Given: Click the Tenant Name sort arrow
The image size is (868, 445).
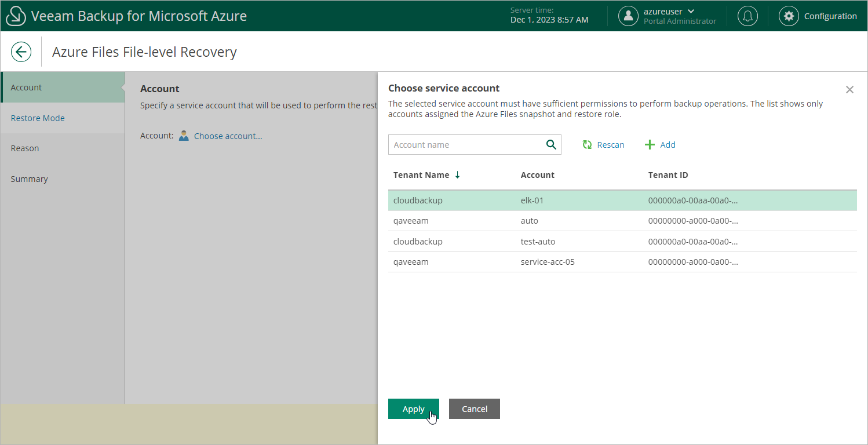Looking at the screenshot, I should tap(457, 175).
